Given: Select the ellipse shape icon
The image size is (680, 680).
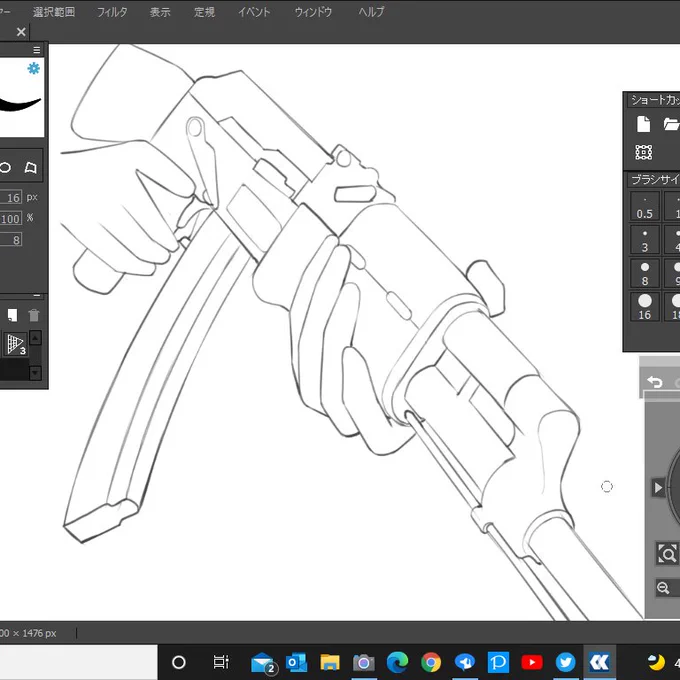Looking at the screenshot, I should click(x=5, y=168).
